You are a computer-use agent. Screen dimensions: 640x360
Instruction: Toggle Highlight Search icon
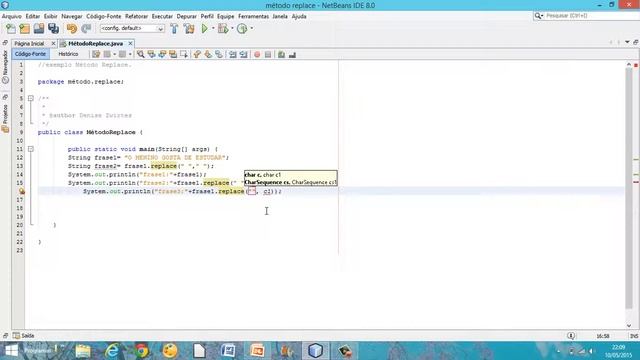[x=173, y=54]
